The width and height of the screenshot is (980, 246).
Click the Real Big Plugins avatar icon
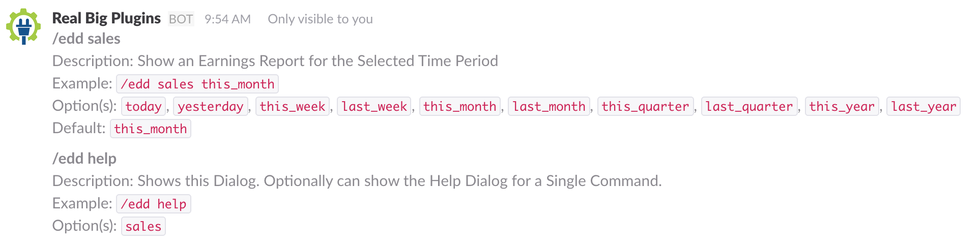(x=23, y=26)
